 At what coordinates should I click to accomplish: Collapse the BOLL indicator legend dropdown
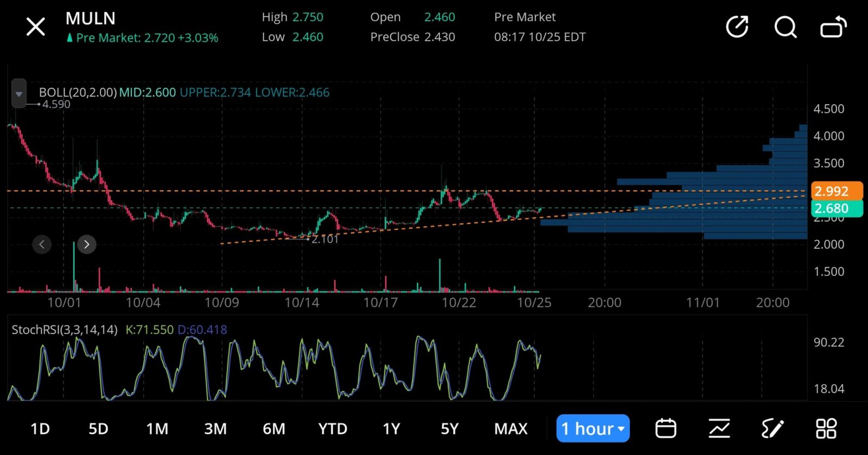point(19,94)
